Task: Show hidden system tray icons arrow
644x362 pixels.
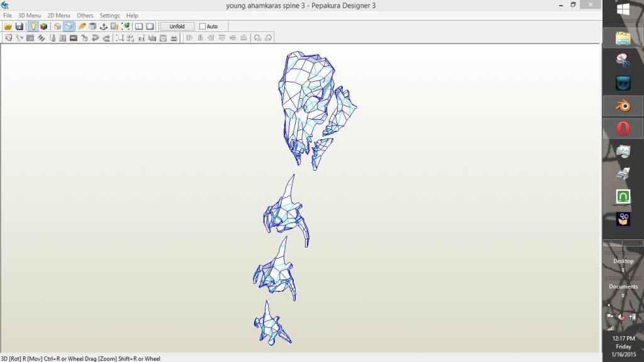Action: click(609, 305)
